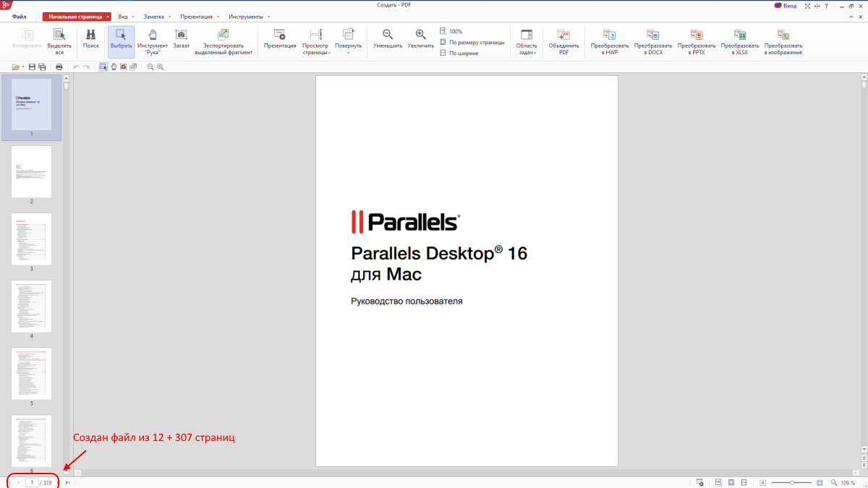Launch Презентация mode from ribbon
Viewport: 868px width, 488px height.
point(280,40)
